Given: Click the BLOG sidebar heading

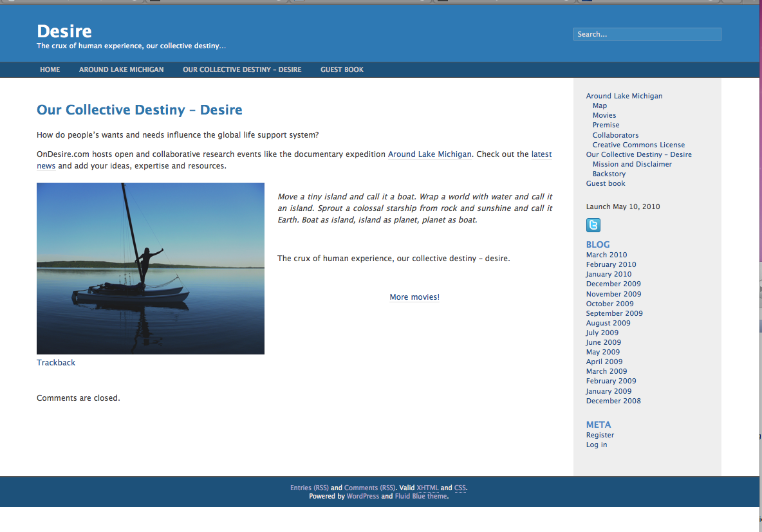Looking at the screenshot, I should (x=598, y=244).
